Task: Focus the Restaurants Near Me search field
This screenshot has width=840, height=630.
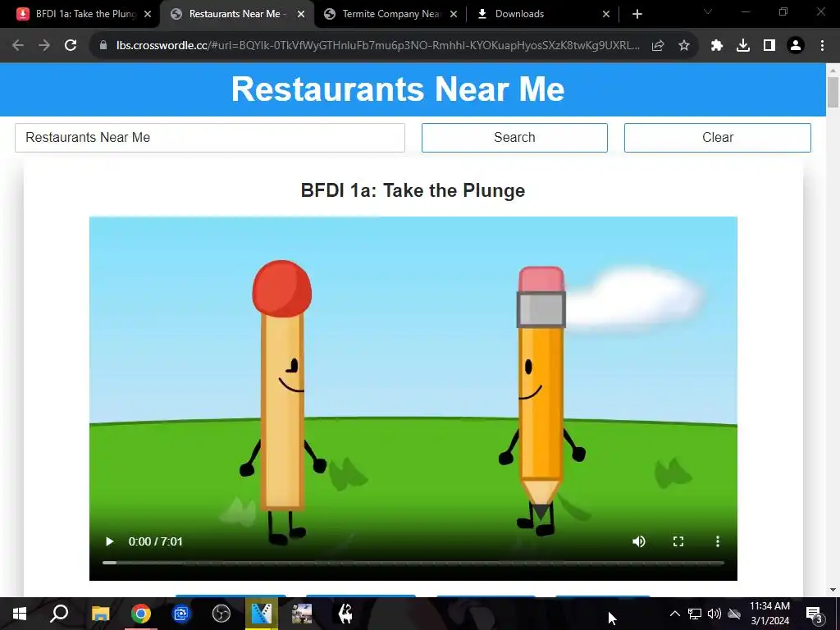Action: (x=210, y=138)
